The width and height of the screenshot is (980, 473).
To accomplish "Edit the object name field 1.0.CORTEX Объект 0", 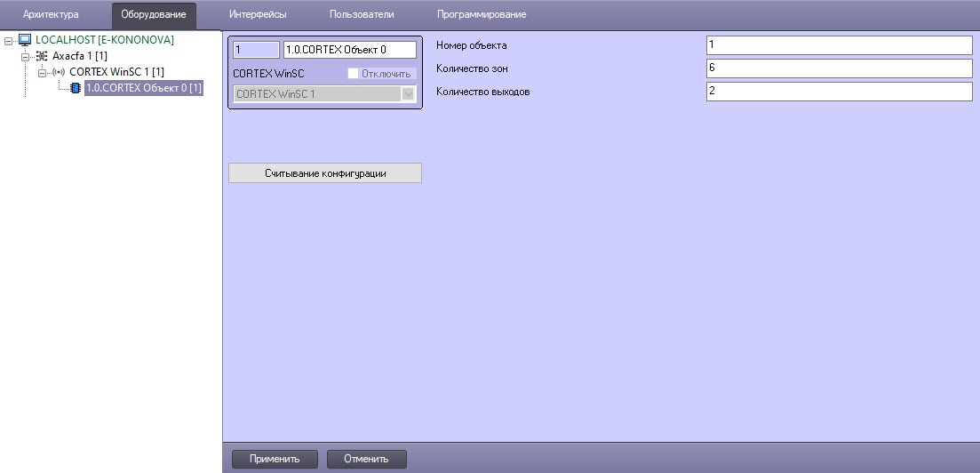I will (x=348, y=50).
